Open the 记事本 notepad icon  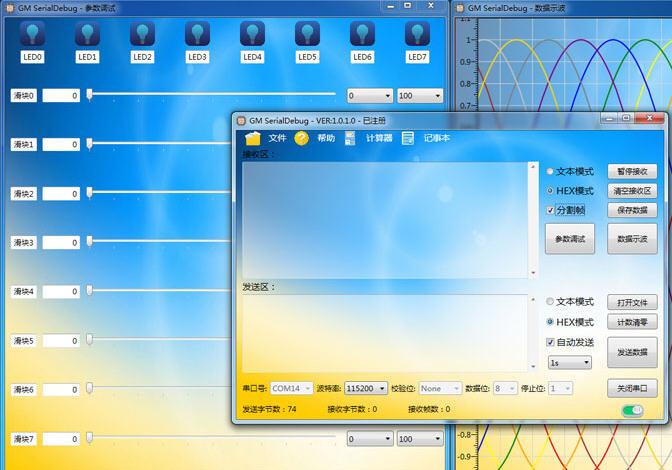point(408,138)
